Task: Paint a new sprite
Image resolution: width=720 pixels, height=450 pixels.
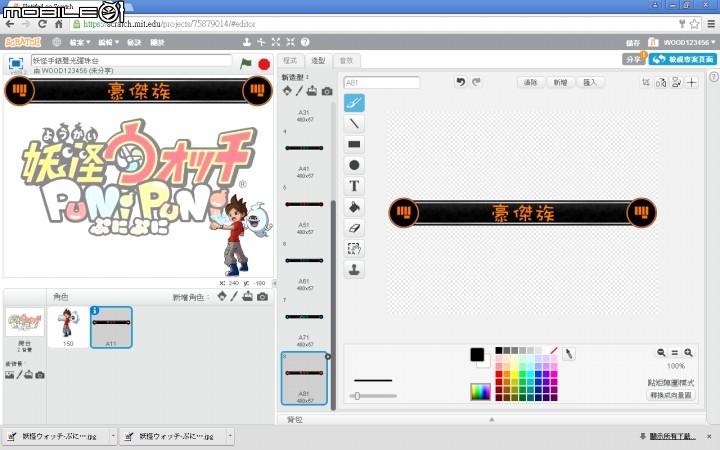Action: tap(234, 296)
